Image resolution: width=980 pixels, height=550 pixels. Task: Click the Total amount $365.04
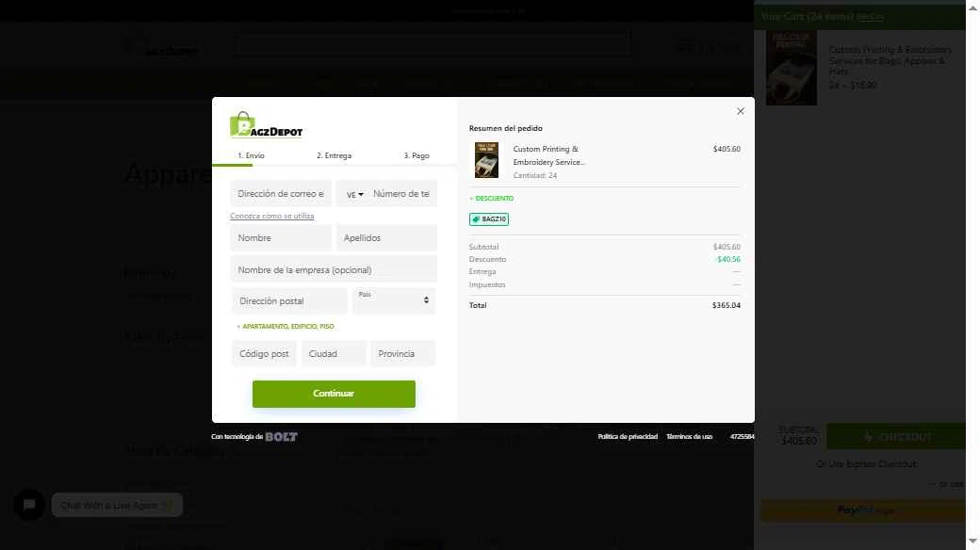point(727,306)
